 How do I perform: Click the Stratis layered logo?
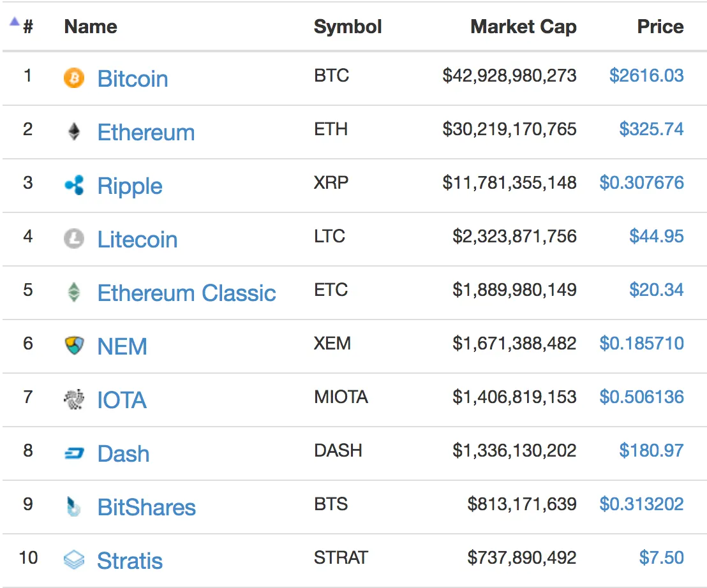tap(74, 560)
